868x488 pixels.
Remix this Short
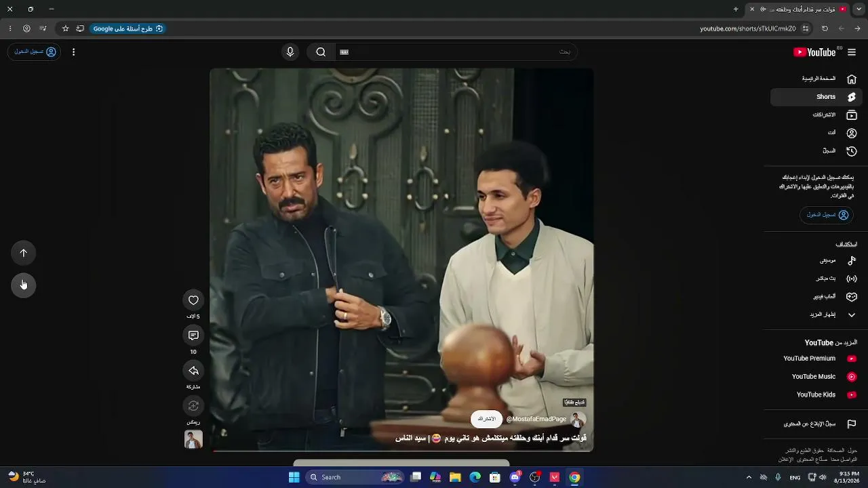[193, 406]
